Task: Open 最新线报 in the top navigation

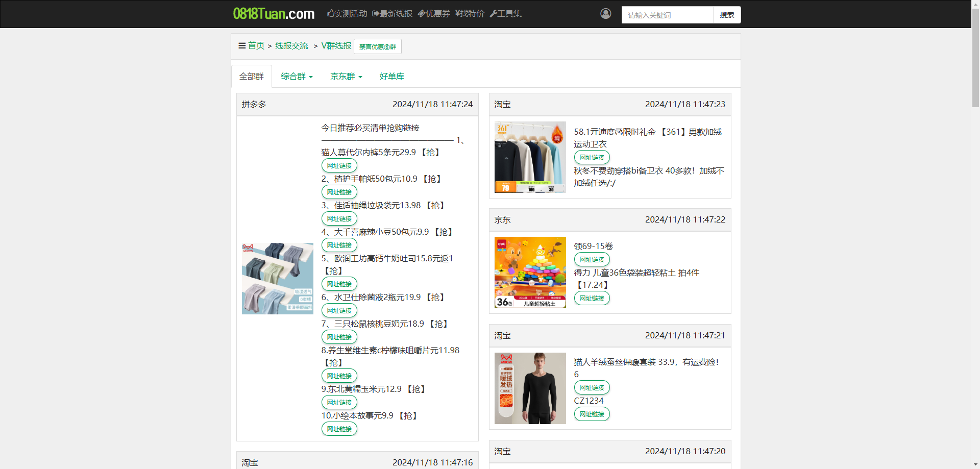Action: coord(392,14)
